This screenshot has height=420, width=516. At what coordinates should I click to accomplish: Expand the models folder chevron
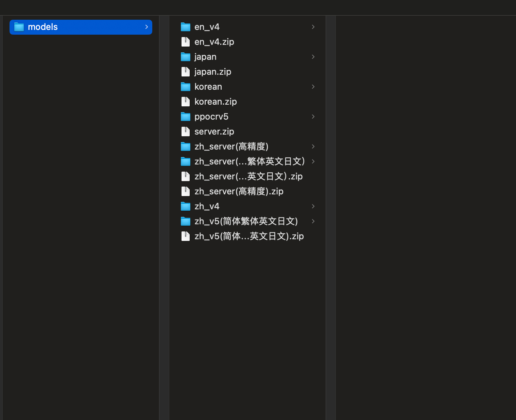(147, 27)
